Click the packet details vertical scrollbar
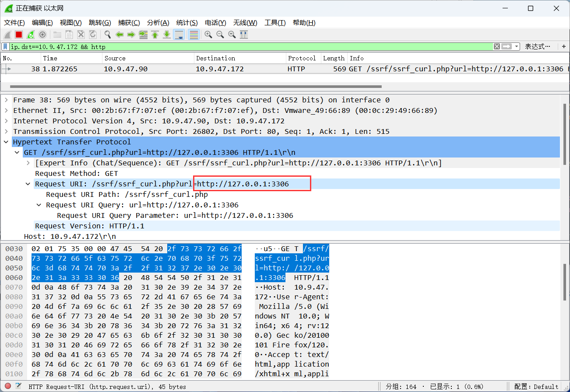The height and width of the screenshot is (392, 570). pos(565,134)
